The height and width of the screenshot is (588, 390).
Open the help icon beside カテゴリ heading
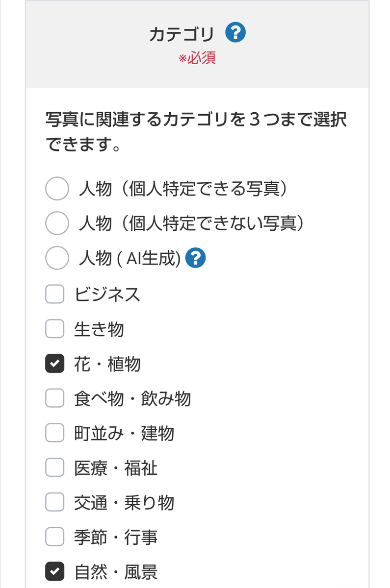click(235, 33)
